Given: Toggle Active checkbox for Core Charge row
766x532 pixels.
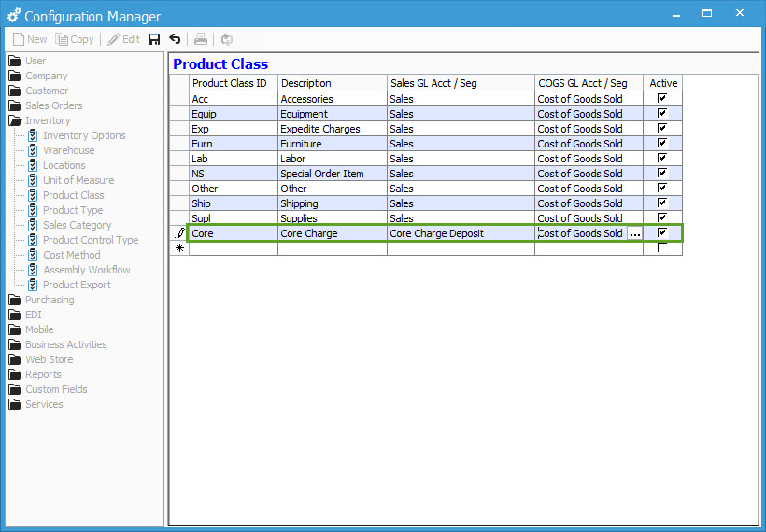Looking at the screenshot, I should [662, 232].
